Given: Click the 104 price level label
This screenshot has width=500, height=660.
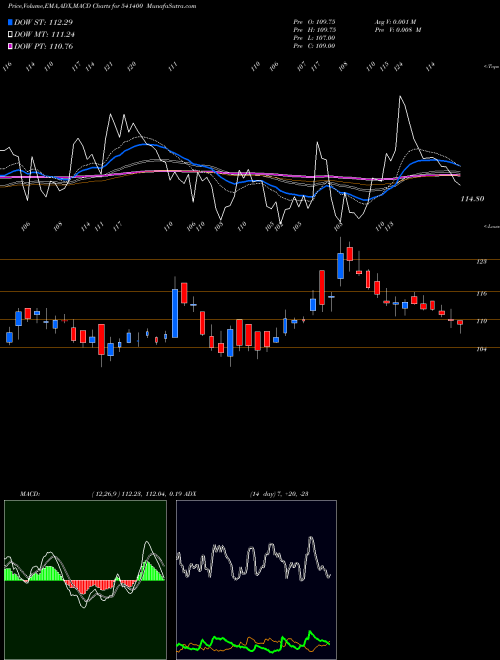Looking at the screenshot, I should point(481,349).
